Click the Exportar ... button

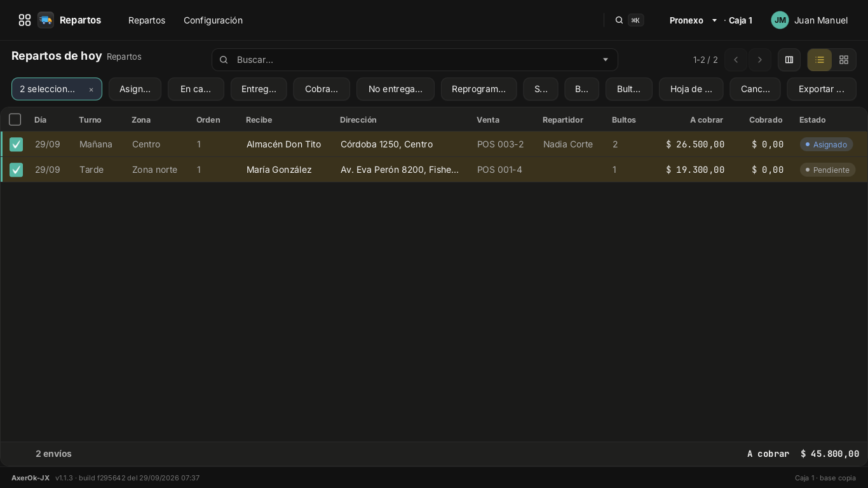tap(822, 89)
